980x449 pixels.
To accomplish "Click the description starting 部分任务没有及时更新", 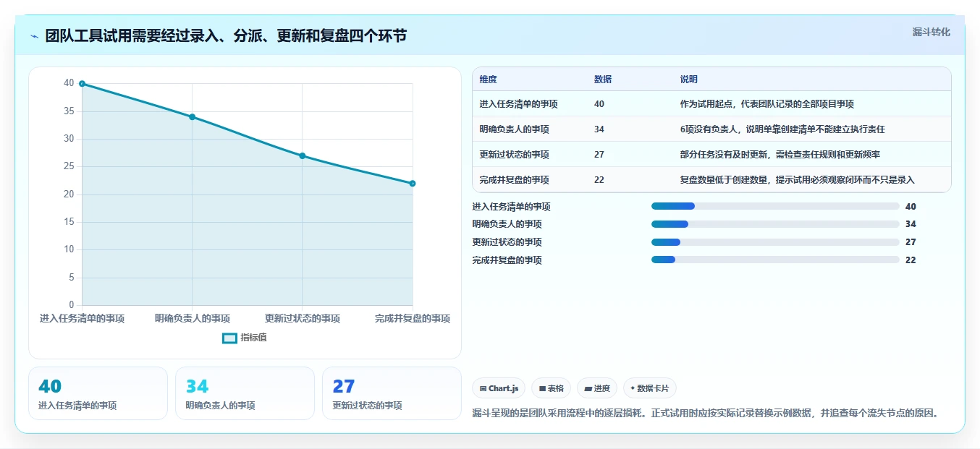I will (780, 155).
